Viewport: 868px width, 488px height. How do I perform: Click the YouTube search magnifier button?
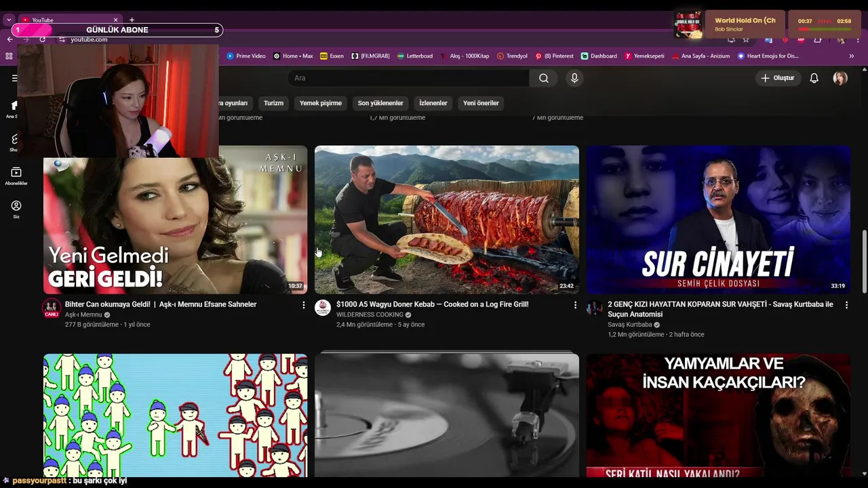tap(544, 78)
